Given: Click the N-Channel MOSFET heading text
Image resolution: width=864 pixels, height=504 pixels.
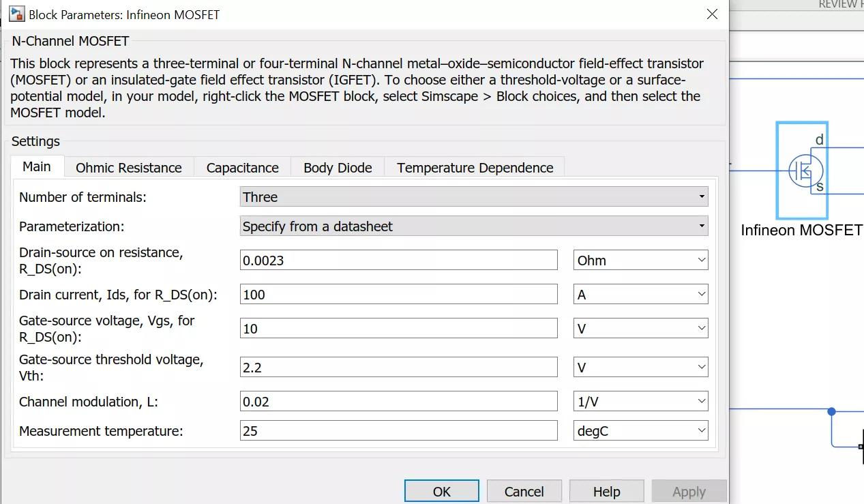Looking at the screenshot, I should point(70,41).
